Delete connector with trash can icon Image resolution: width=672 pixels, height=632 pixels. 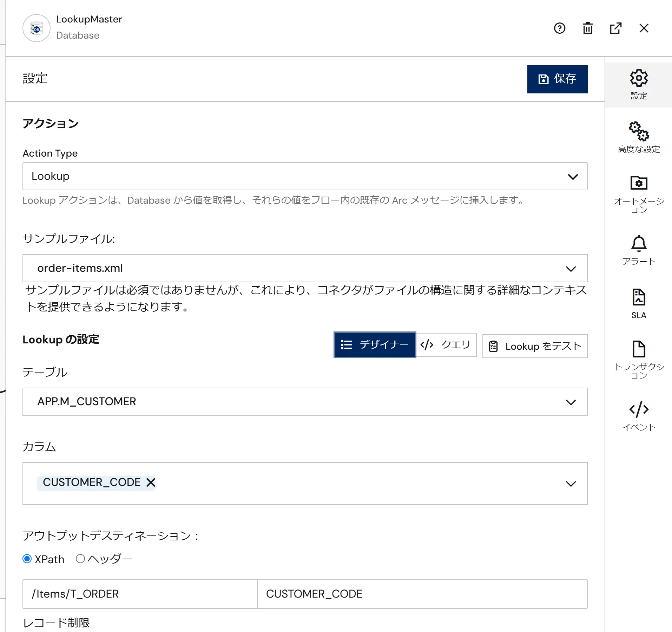588,28
